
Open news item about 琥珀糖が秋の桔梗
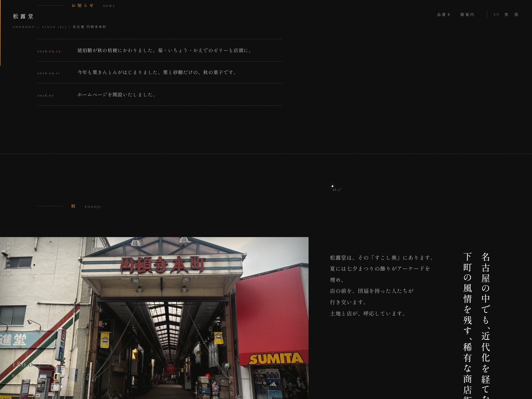tap(165, 51)
